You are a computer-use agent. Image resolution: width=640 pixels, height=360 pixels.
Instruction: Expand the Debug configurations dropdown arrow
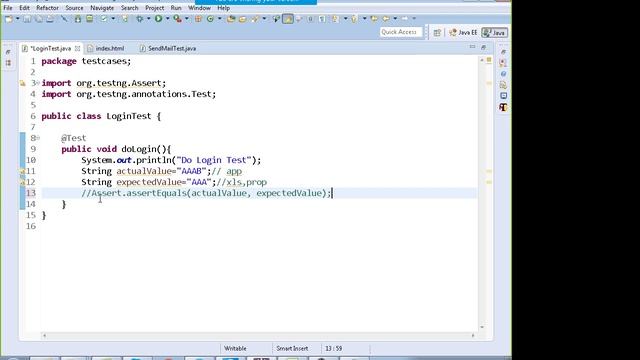149,19
